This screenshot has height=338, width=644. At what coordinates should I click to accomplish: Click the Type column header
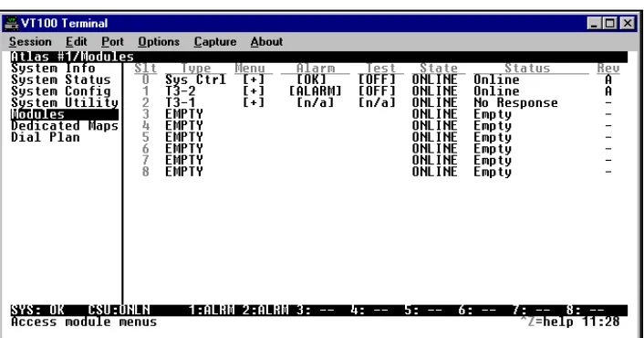196,69
